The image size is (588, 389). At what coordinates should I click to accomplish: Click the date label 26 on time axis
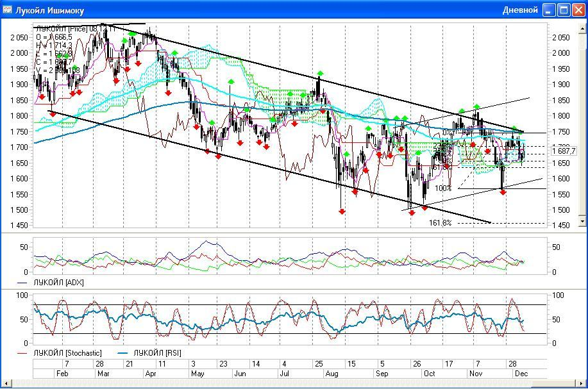(x=417, y=364)
